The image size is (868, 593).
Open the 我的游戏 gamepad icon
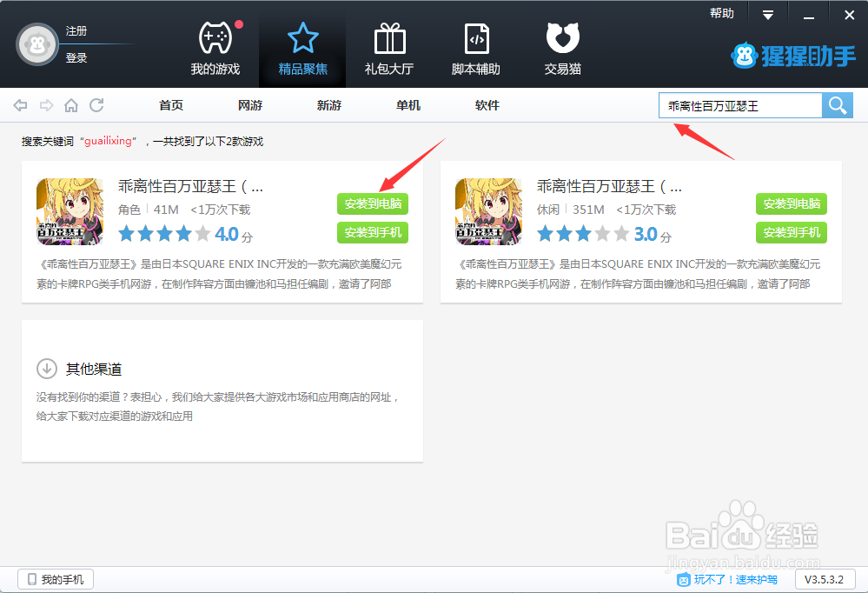pyautogui.click(x=215, y=37)
